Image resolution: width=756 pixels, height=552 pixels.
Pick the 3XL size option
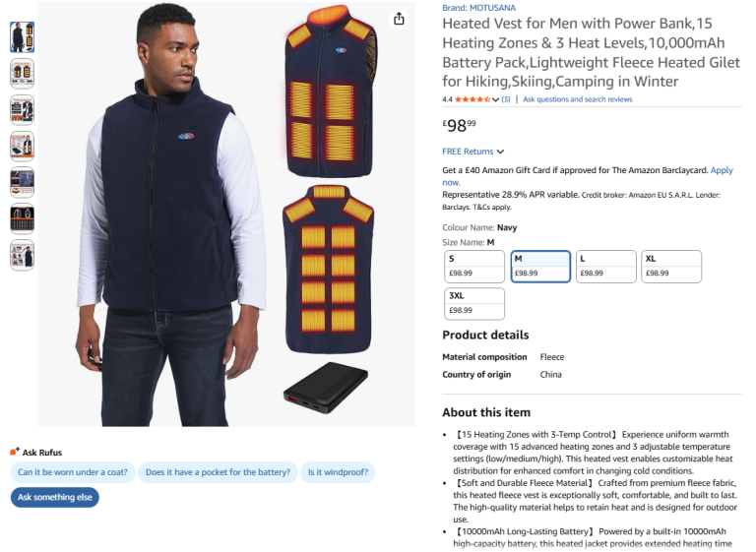click(x=474, y=303)
